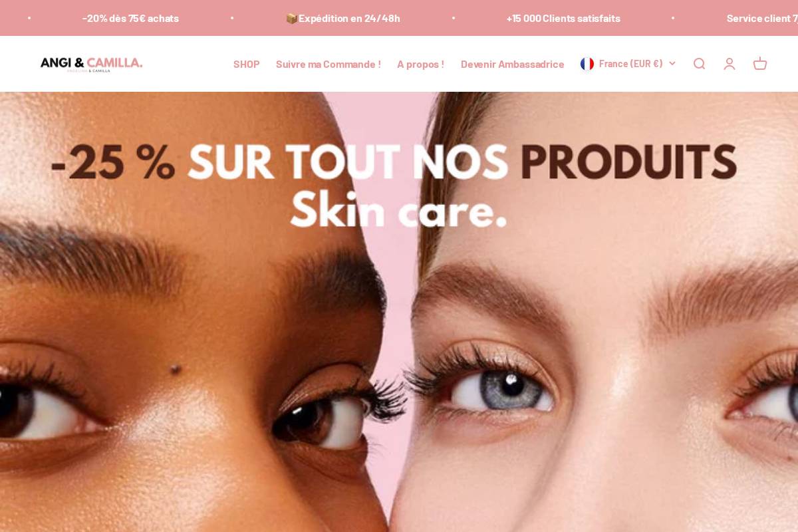Click the Service client announcement
The width and height of the screenshot is (798, 532).
[762, 18]
